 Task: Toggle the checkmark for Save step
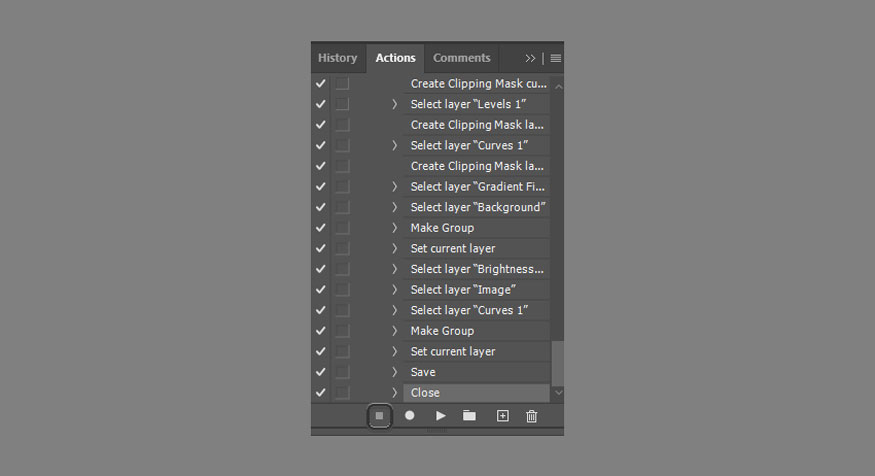[x=320, y=372]
